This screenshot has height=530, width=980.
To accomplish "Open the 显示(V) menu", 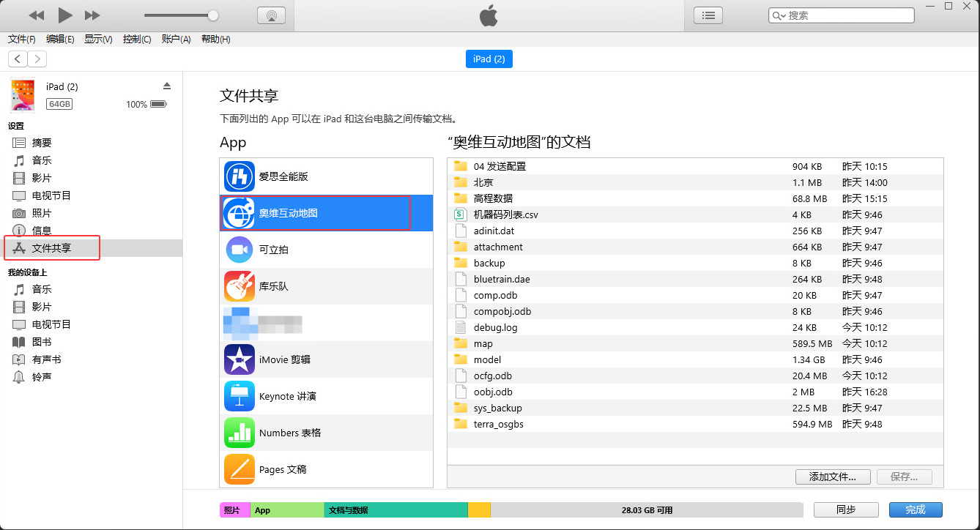I will coord(98,39).
